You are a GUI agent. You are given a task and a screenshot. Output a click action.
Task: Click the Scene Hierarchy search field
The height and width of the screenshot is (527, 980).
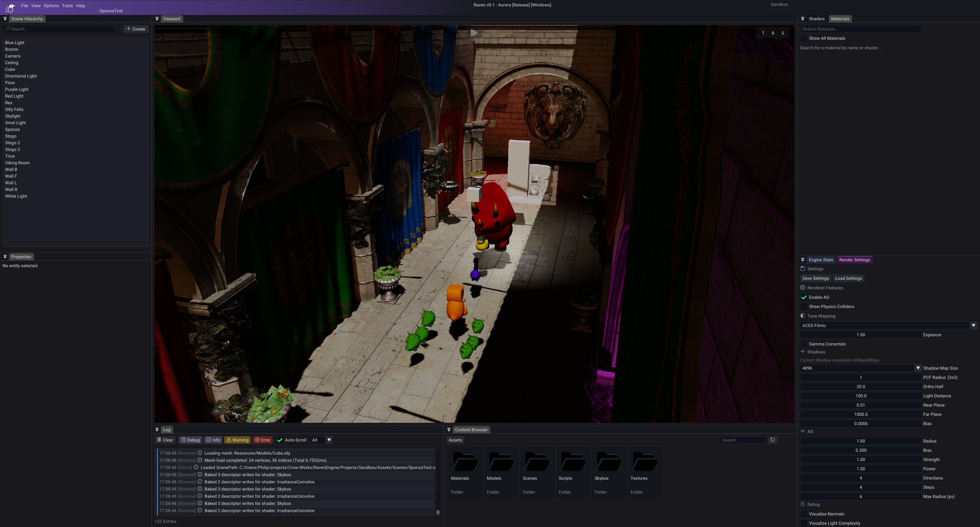click(59, 29)
